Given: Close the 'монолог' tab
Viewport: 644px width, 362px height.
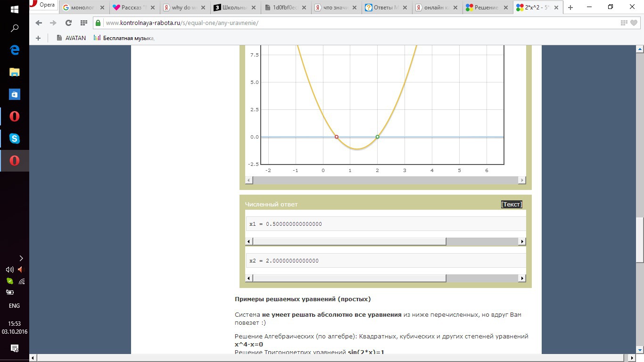Looking at the screenshot, I should [102, 8].
